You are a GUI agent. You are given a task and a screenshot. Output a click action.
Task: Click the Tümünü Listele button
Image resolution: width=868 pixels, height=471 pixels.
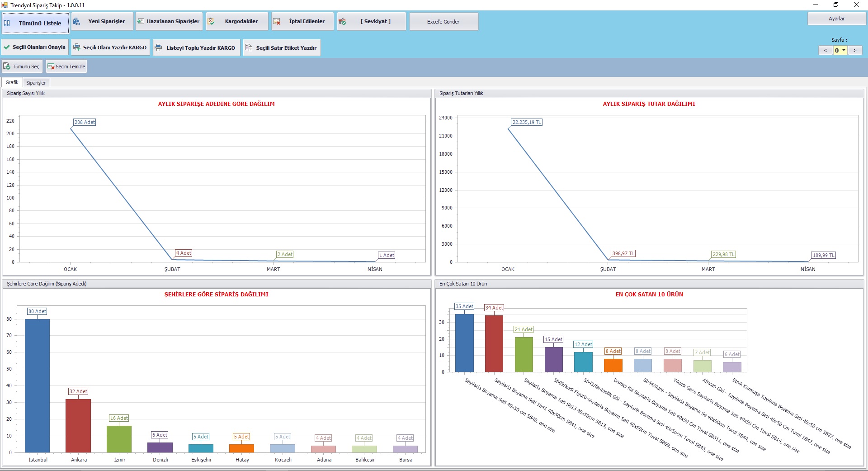pos(36,23)
